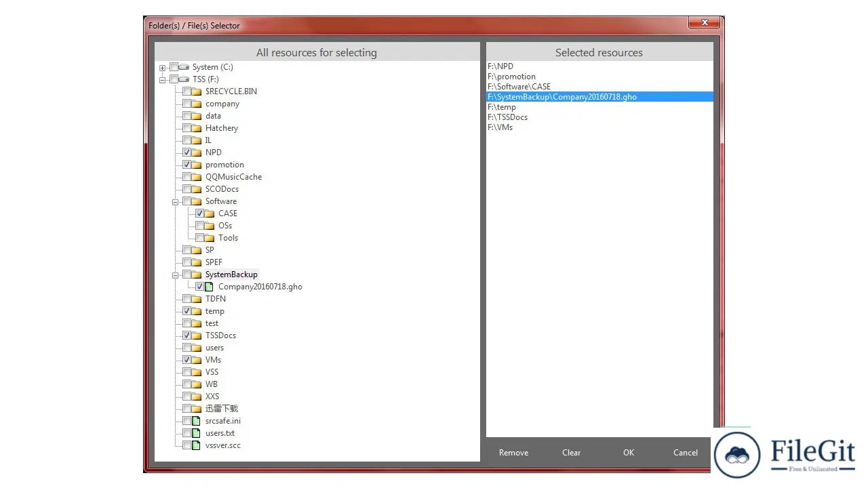Select the SP folder label
The image size is (868, 488).
[210, 250]
